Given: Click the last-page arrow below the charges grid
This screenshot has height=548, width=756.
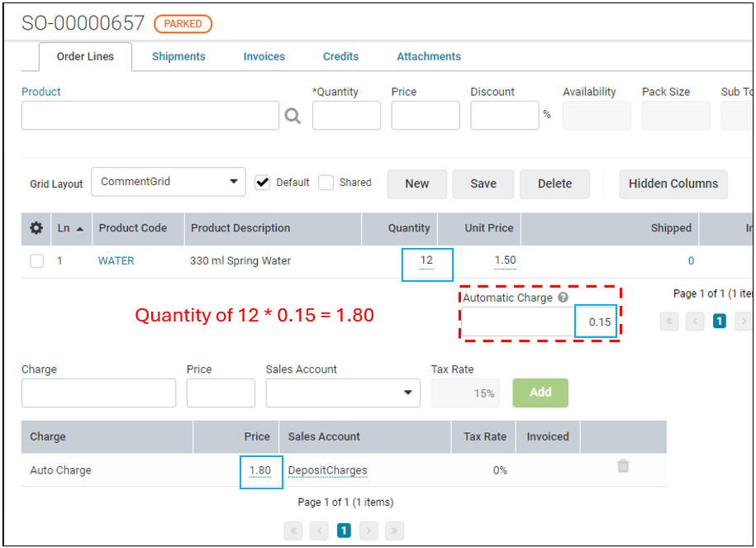Looking at the screenshot, I should [395, 531].
